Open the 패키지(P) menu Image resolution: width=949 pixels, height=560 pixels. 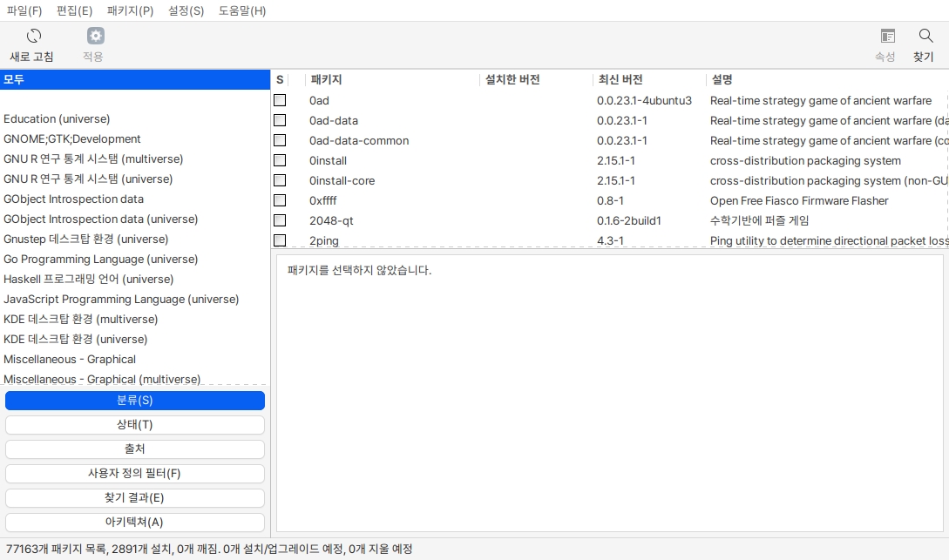tap(130, 10)
